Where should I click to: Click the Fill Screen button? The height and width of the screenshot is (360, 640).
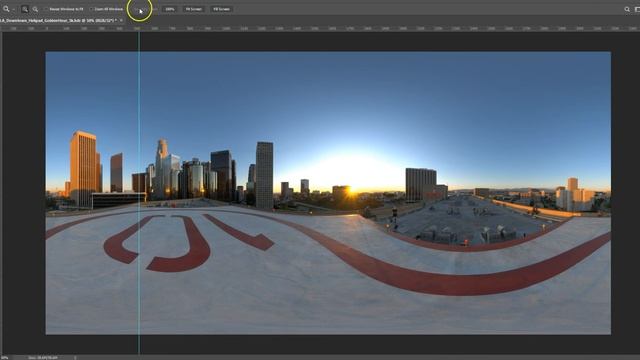pyautogui.click(x=222, y=9)
